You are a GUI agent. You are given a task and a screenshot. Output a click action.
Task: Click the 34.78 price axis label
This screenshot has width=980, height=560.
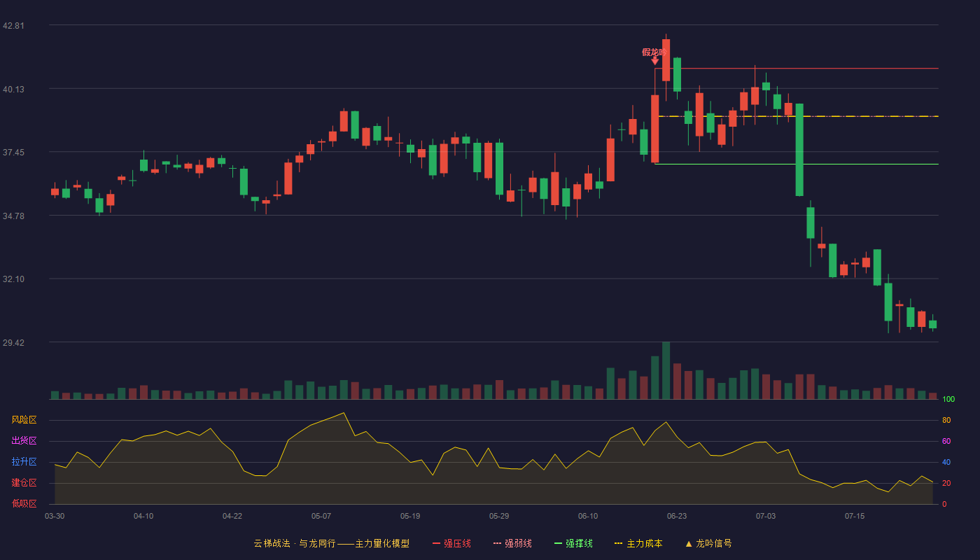[13, 216]
